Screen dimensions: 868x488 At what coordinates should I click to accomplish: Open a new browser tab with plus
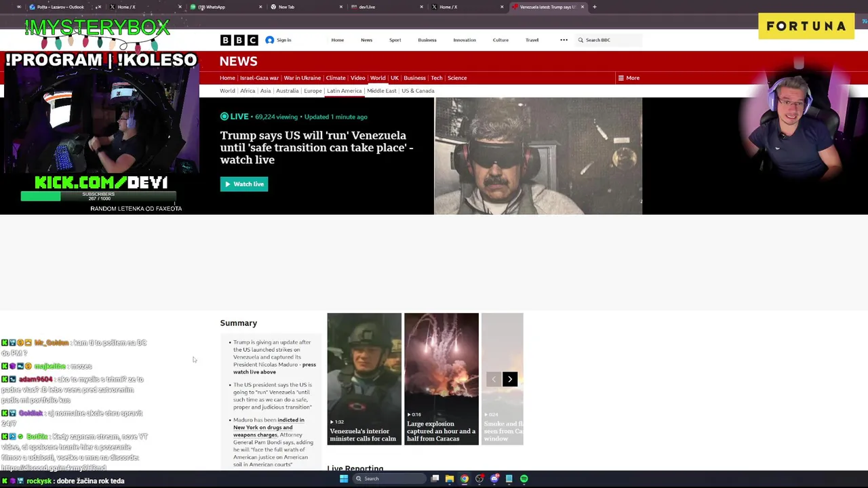[594, 7]
